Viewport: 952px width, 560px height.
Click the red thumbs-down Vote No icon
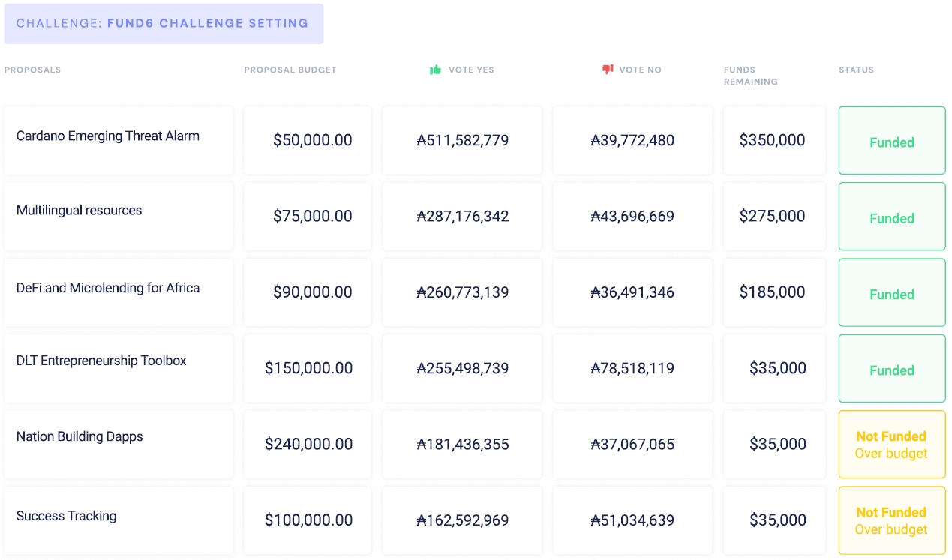coord(608,70)
